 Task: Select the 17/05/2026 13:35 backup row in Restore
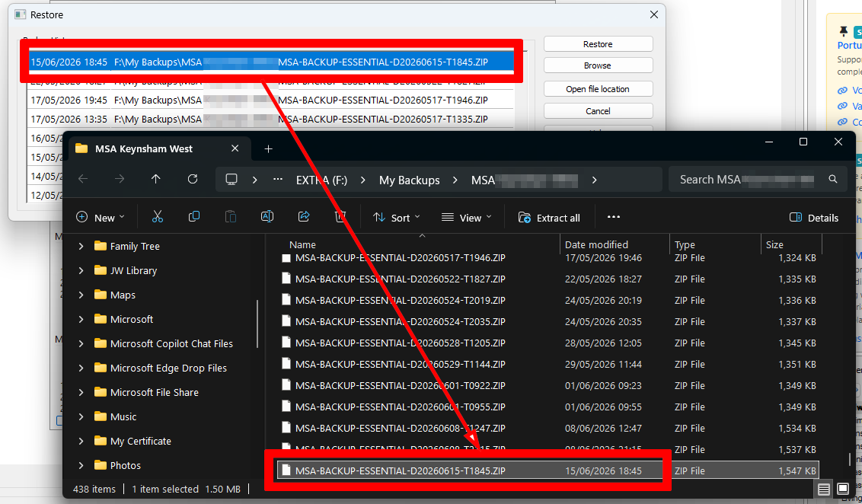coord(271,120)
